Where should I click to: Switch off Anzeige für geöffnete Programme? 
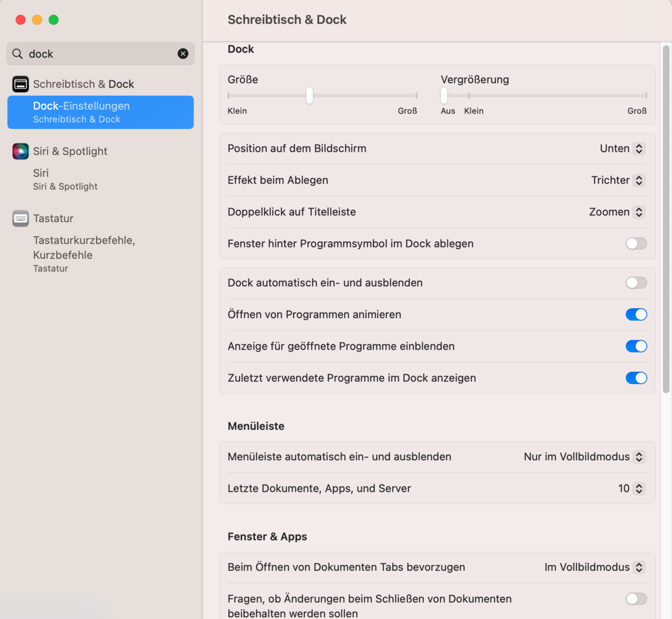(636, 346)
